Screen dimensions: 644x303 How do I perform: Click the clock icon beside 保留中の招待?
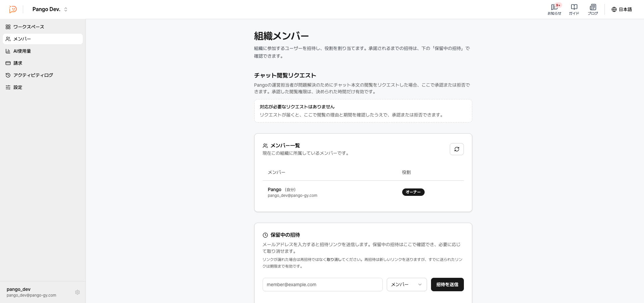coord(265,235)
